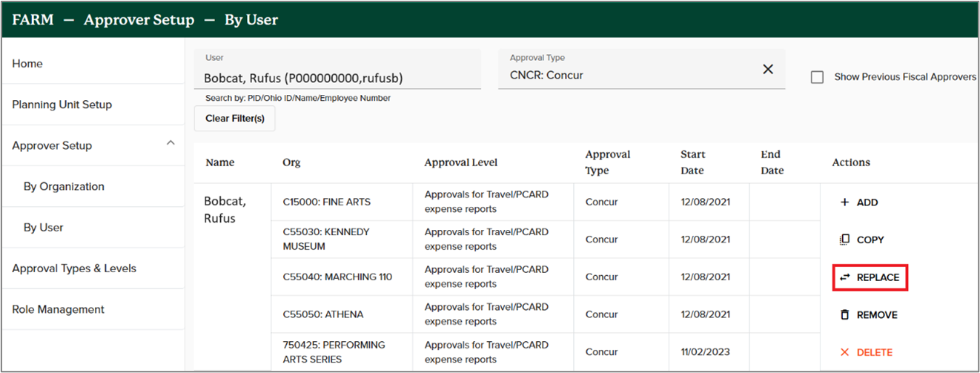Click the trash can icon for Remove

point(844,315)
